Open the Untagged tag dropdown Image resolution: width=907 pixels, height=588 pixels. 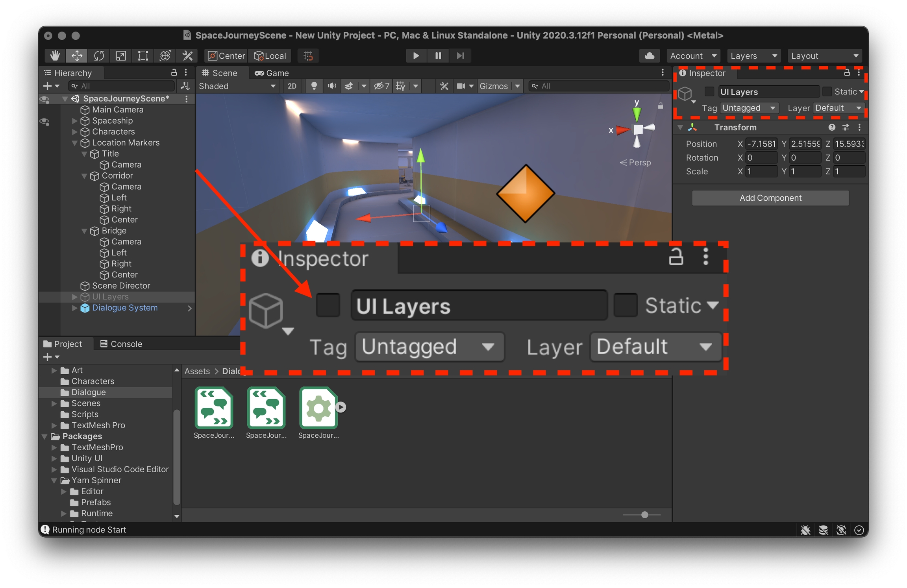[x=749, y=108]
